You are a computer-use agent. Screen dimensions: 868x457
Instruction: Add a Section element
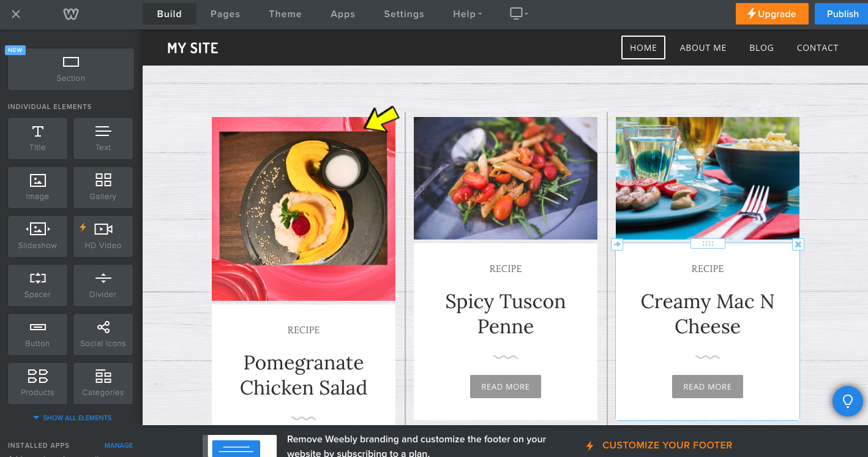pos(71,69)
